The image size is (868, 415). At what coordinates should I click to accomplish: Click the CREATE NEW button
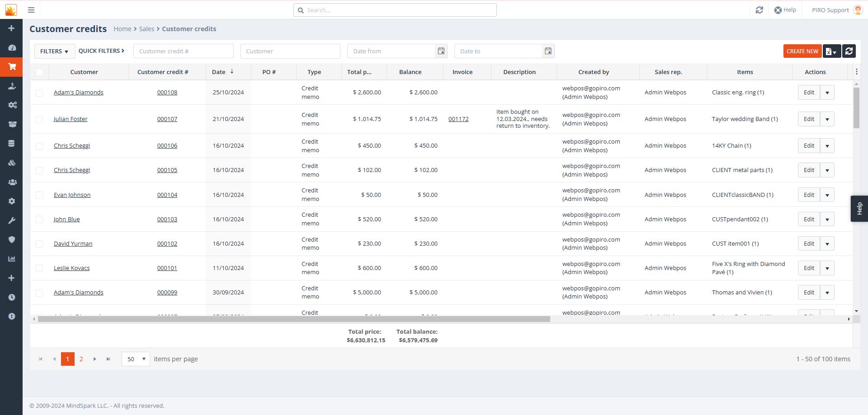(x=802, y=51)
